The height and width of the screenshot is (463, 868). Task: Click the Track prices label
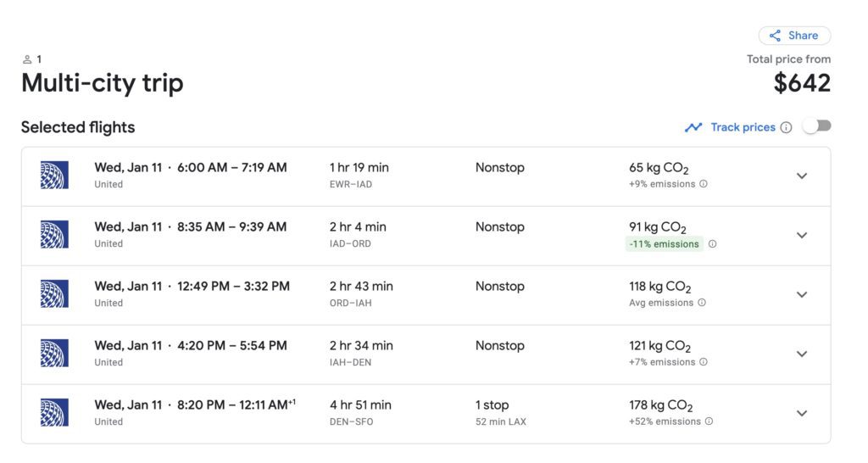(743, 127)
